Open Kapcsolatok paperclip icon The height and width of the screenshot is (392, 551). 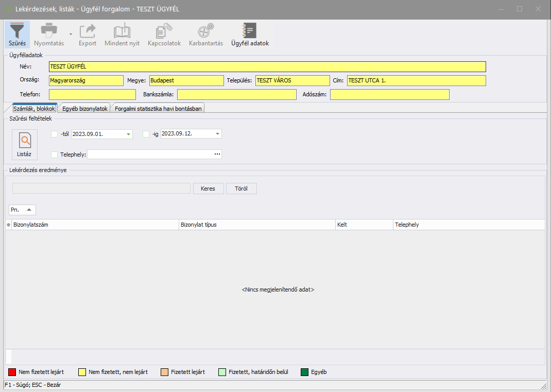click(164, 31)
